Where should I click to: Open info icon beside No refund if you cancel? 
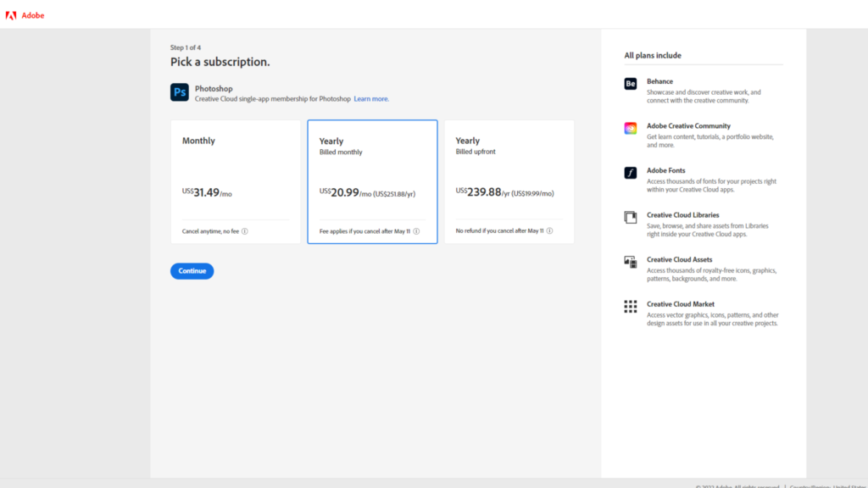tap(549, 230)
